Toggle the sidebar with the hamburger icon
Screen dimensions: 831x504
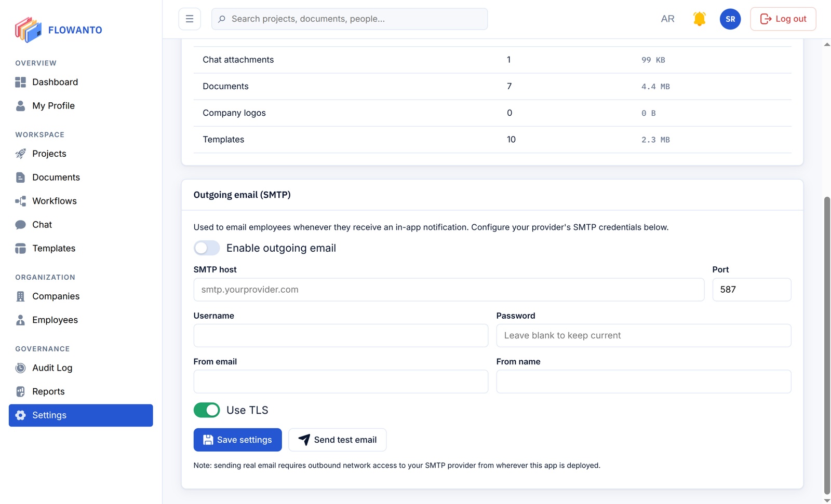tap(190, 19)
